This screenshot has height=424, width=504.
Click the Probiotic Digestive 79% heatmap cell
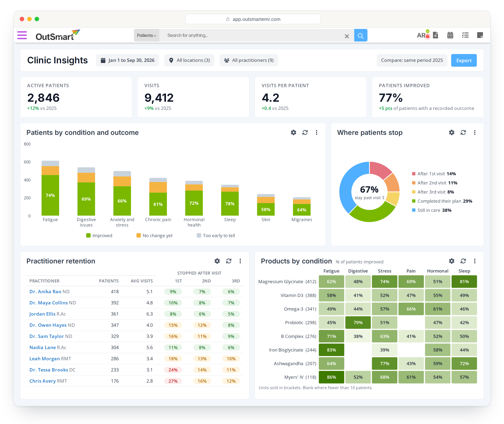[358, 323]
